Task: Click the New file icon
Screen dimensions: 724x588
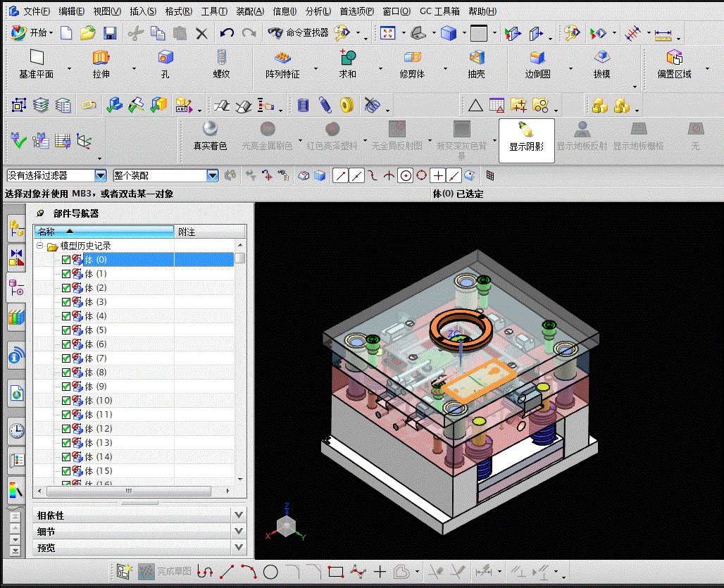Action: (x=66, y=33)
